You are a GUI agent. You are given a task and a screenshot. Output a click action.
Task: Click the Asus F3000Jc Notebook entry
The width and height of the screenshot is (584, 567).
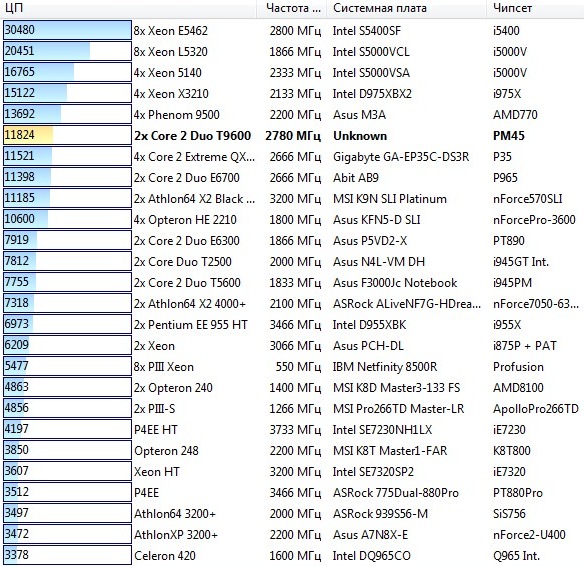(395, 282)
